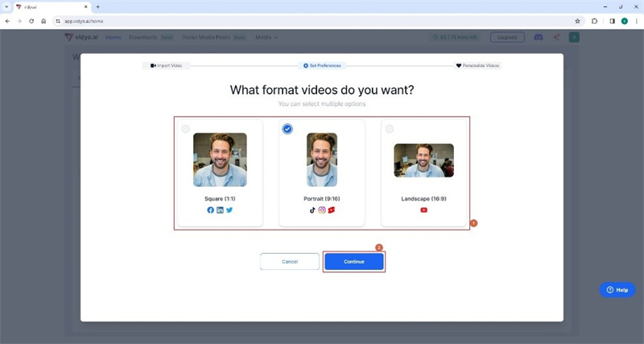
Task: Open the green user avatar in the vidyo.ai header
Action: 574,37
